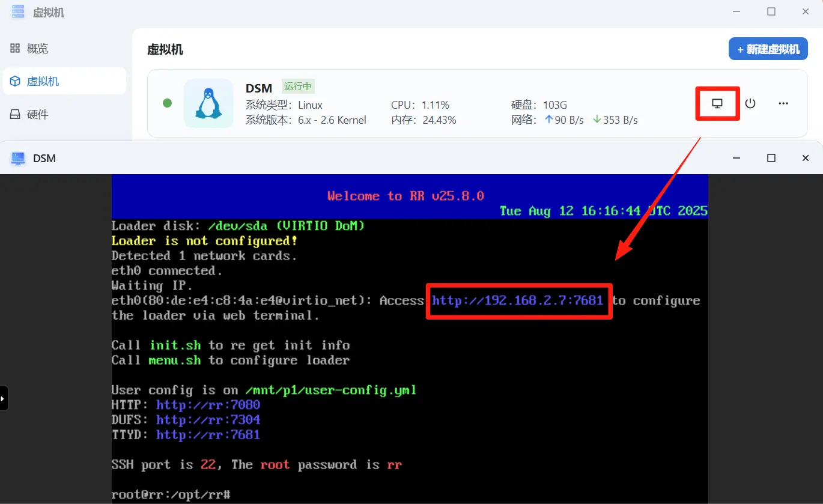Click the power icon for the DSM VM
The width and height of the screenshot is (823, 504).
(750, 103)
